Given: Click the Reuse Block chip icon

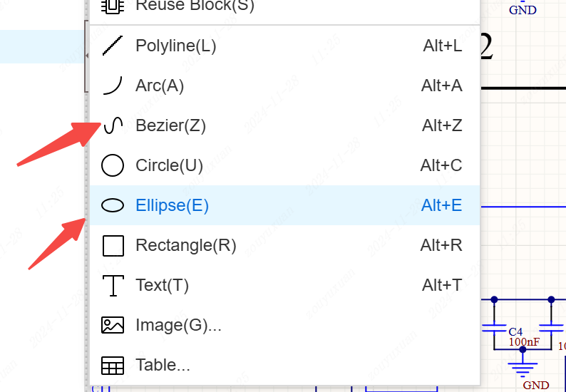Looking at the screenshot, I should click(113, 6).
